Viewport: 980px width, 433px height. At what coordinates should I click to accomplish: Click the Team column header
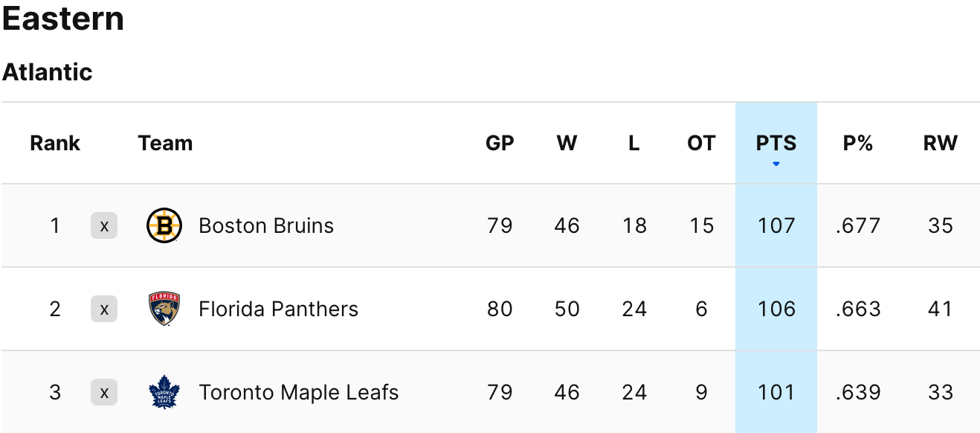[x=165, y=143]
